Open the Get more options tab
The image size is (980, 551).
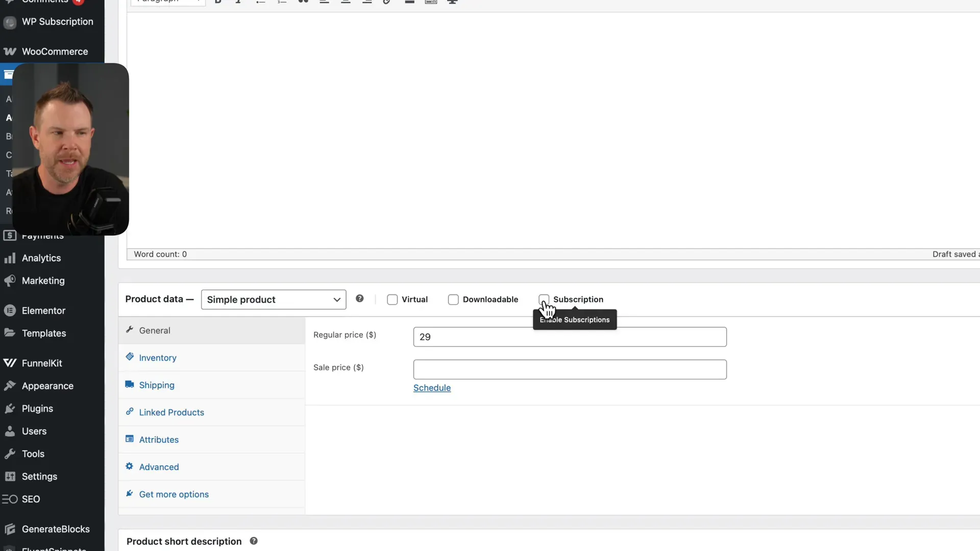point(212,494)
